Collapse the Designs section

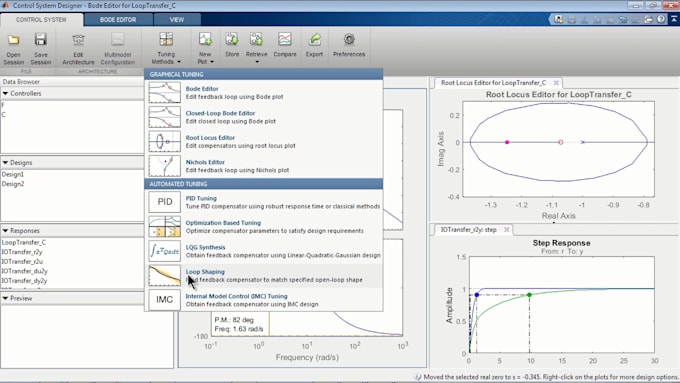6,163
